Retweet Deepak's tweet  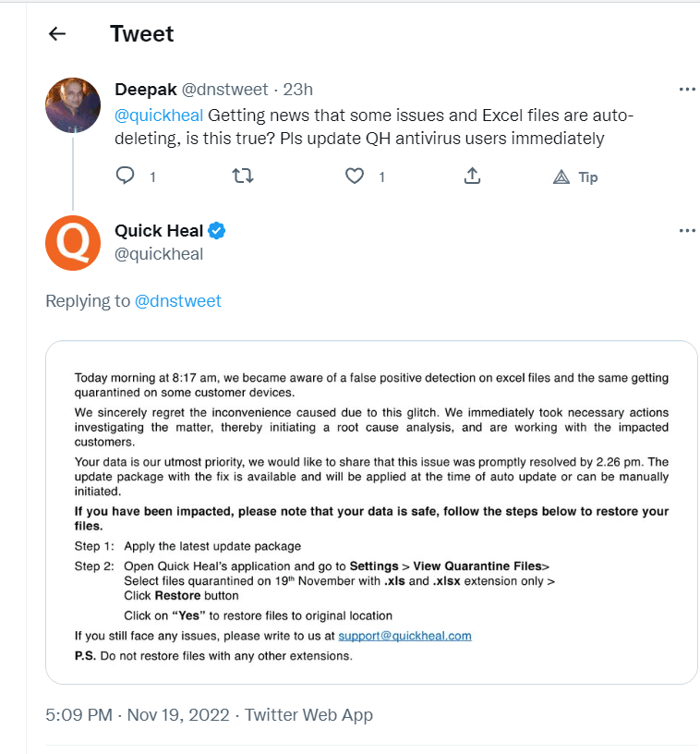point(243,176)
